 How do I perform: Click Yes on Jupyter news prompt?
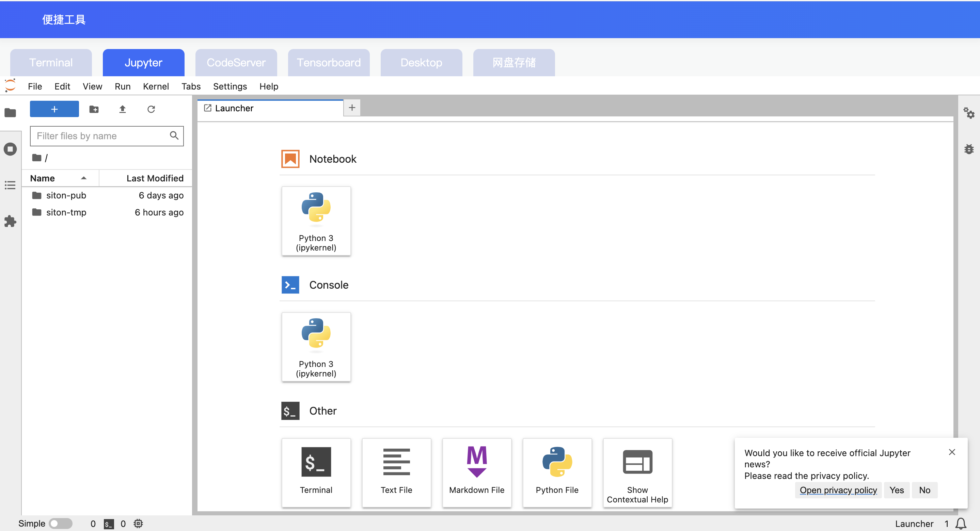point(897,490)
